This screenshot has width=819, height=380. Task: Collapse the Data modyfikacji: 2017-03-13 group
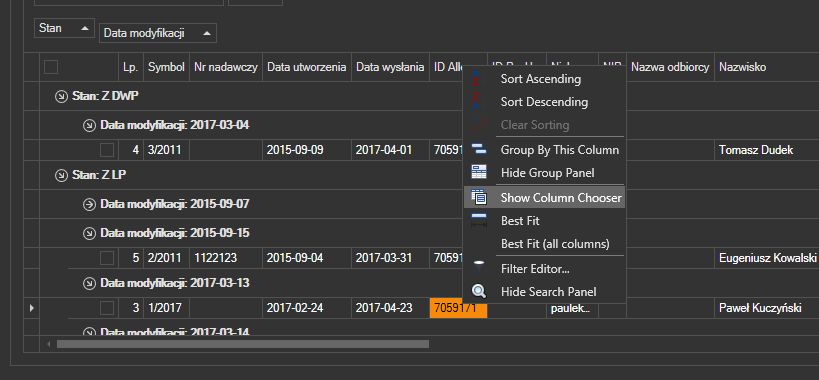pyautogui.click(x=89, y=283)
